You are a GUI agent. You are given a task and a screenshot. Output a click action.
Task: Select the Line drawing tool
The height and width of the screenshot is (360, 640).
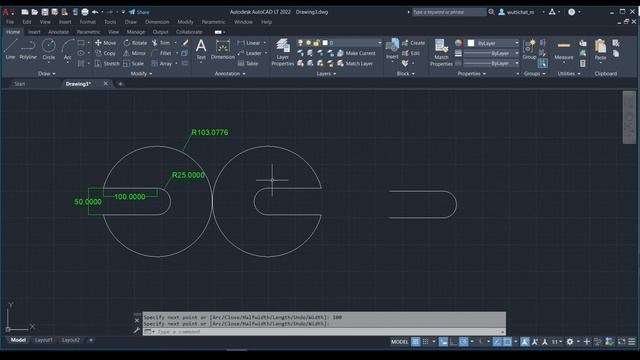(10, 49)
